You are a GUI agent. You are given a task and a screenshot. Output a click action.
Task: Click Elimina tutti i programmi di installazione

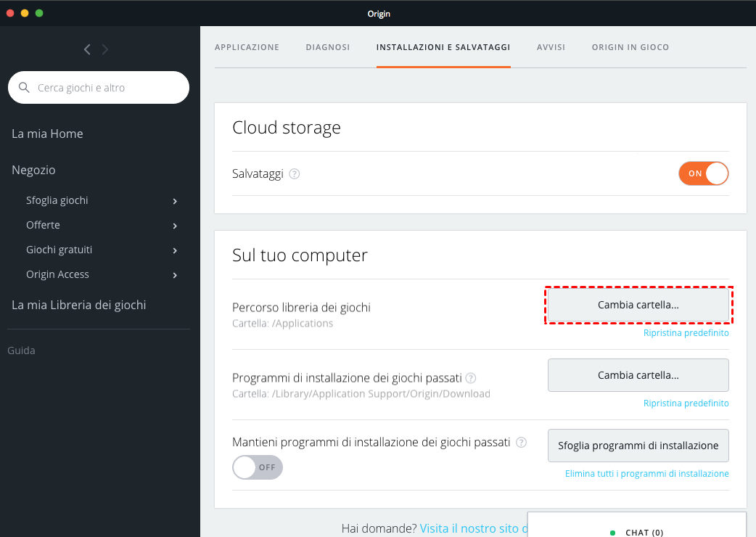(x=646, y=474)
